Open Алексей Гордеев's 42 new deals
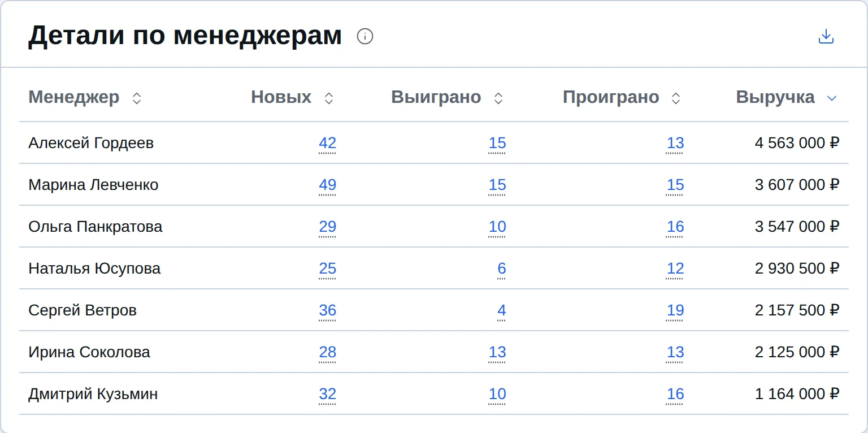This screenshot has height=433, width=868. tap(328, 143)
